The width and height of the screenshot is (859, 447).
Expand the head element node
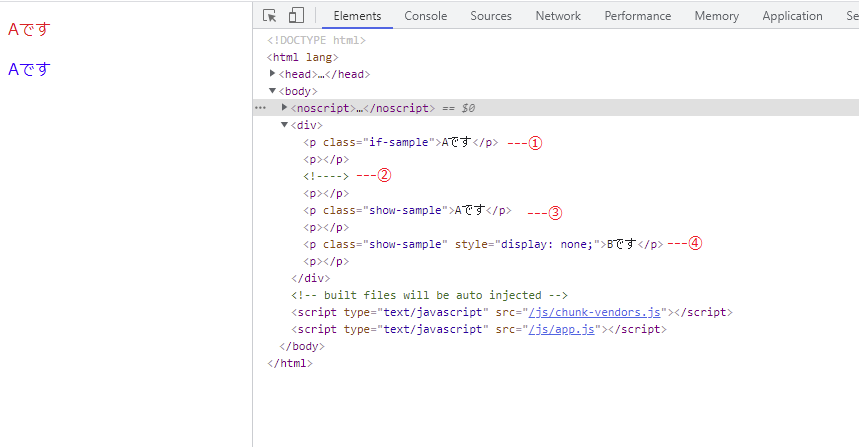[272, 73]
